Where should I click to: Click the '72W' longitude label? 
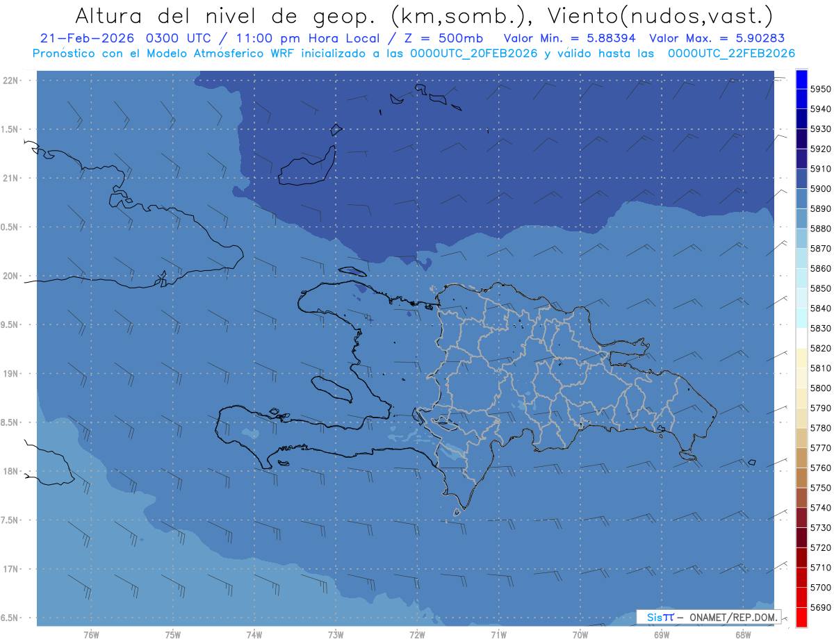coord(417,635)
